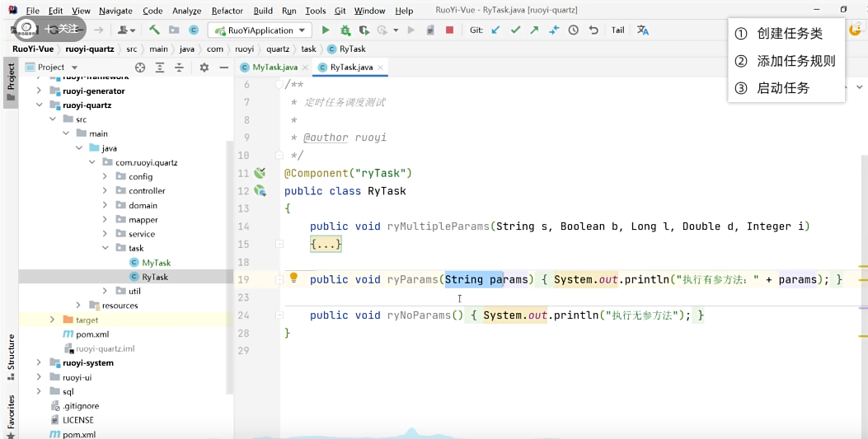Open Project panel gear options
The height and width of the screenshot is (439, 868).
204,68
